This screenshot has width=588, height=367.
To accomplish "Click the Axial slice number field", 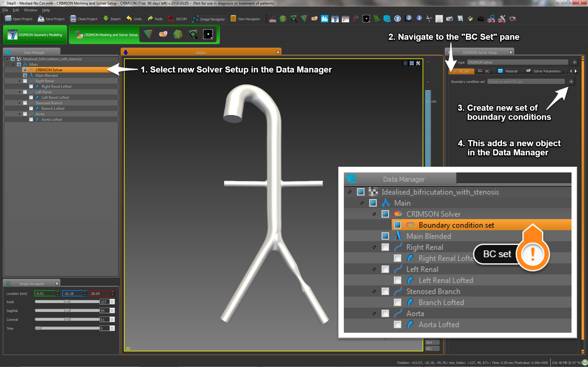I will [104, 302].
